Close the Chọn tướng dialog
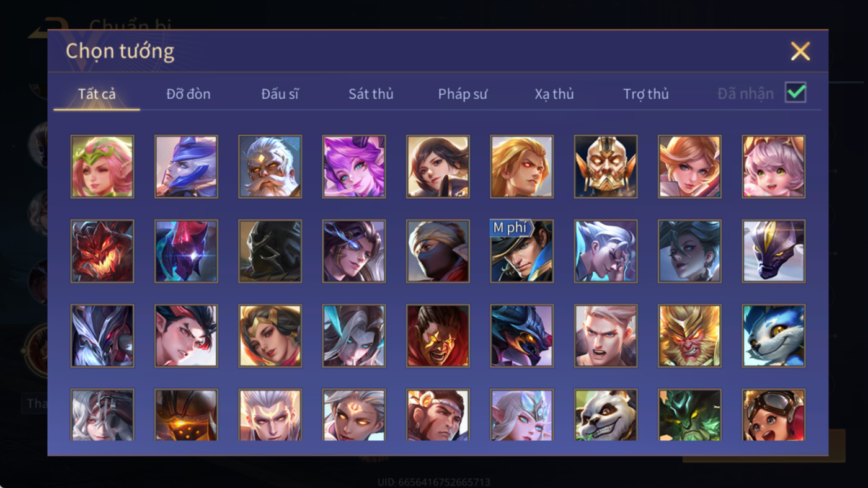The image size is (868, 488). (800, 51)
